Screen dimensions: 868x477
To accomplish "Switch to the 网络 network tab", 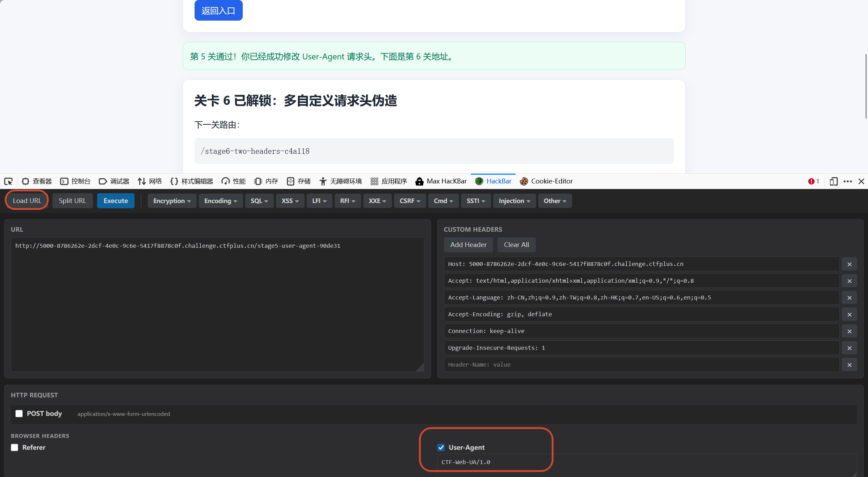I will 150,181.
